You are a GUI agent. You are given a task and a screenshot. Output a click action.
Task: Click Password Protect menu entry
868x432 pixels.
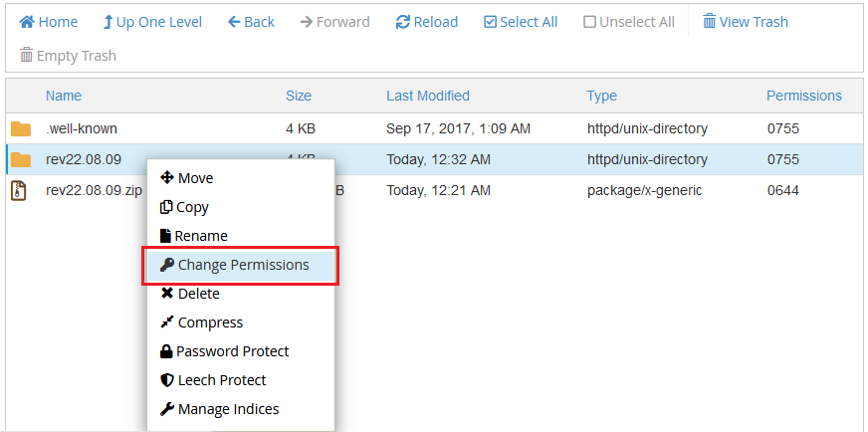(x=224, y=351)
